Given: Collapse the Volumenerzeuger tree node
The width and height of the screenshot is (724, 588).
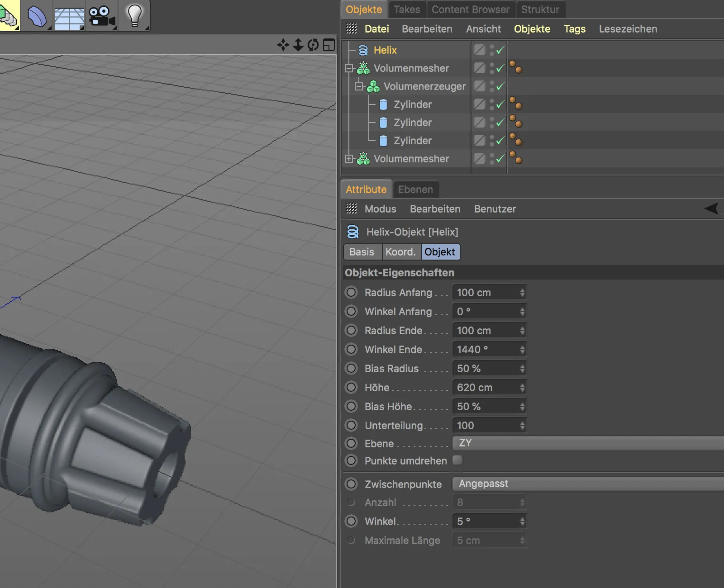Looking at the screenshot, I should coord(359,86).
